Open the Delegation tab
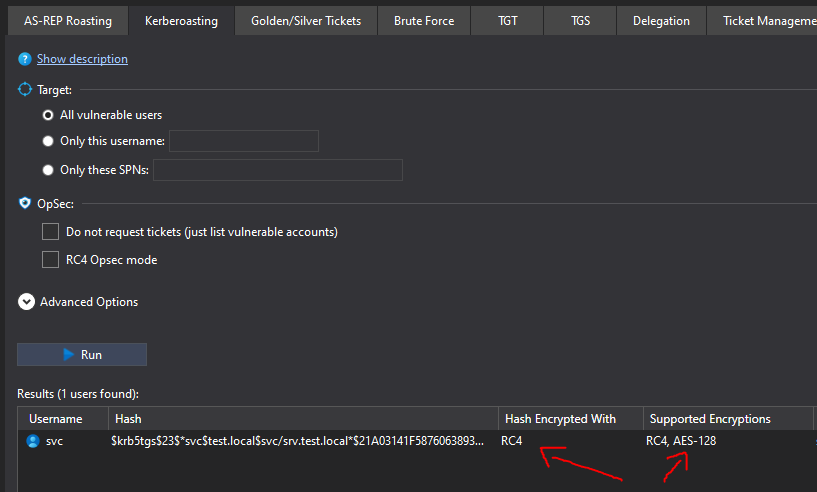 point(661,21)
